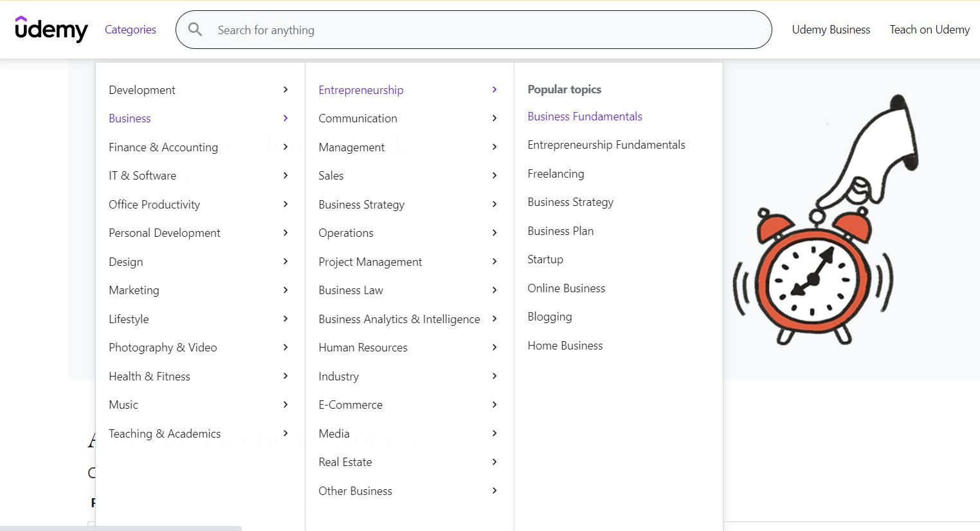Expand Teaching & Academics chevron
This screenshot has height=531, width=980.
(x=286, y=433)
